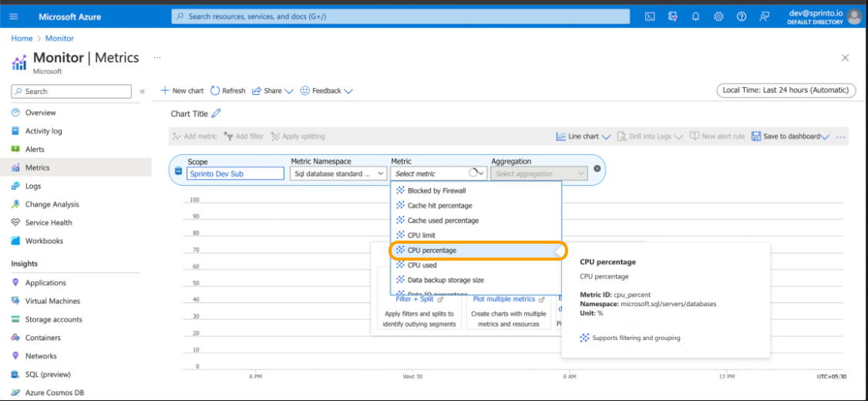Open Workbooks in the sidebar
The width and height of the screenshot is (868, 401).
tap(44, 241)
